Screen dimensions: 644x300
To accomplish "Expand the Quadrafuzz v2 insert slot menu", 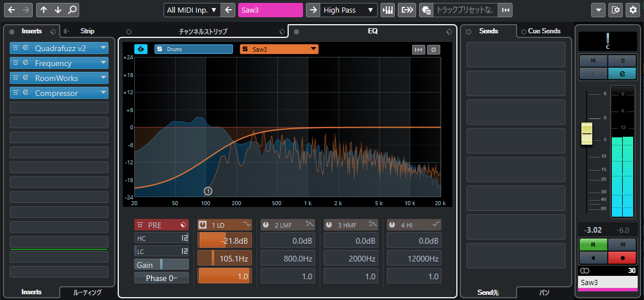I will coord(103,48).
